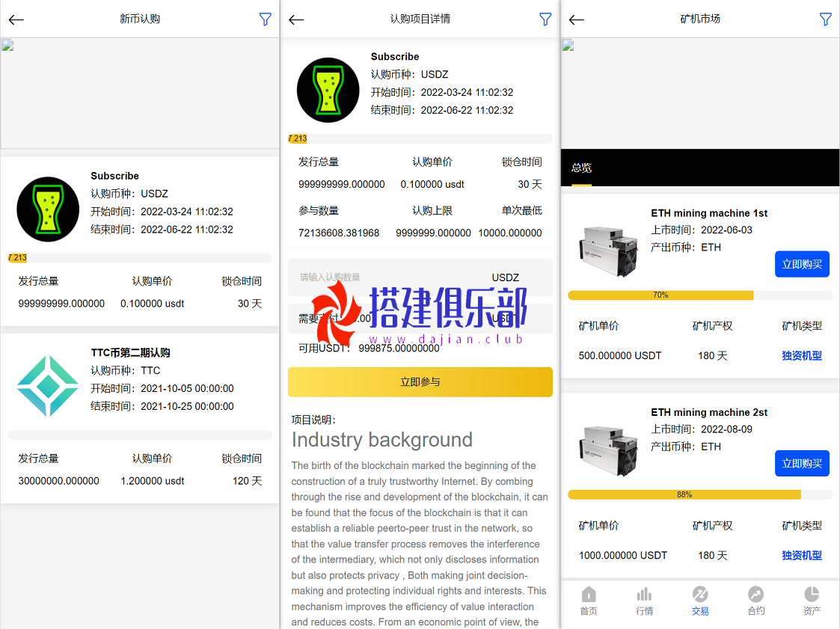
Task: Click the available balance 999875.00000000
Action: tap(399, 349)
